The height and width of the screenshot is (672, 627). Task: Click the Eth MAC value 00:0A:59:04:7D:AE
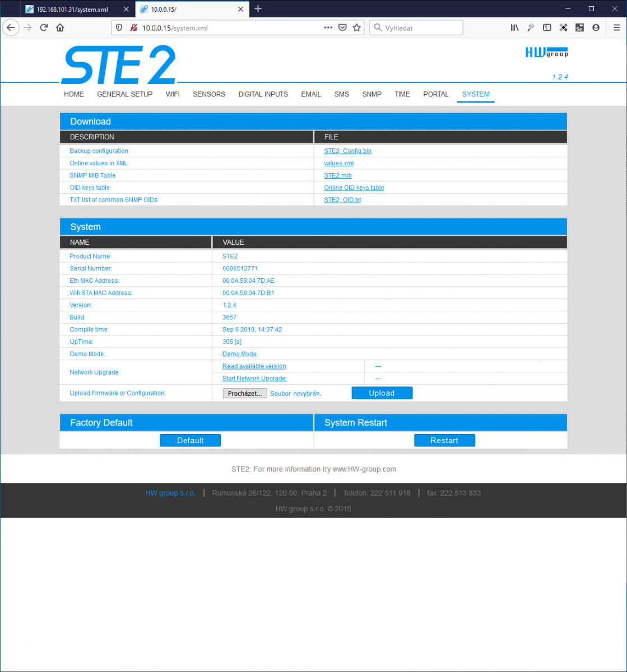click(x=248, y=281)
